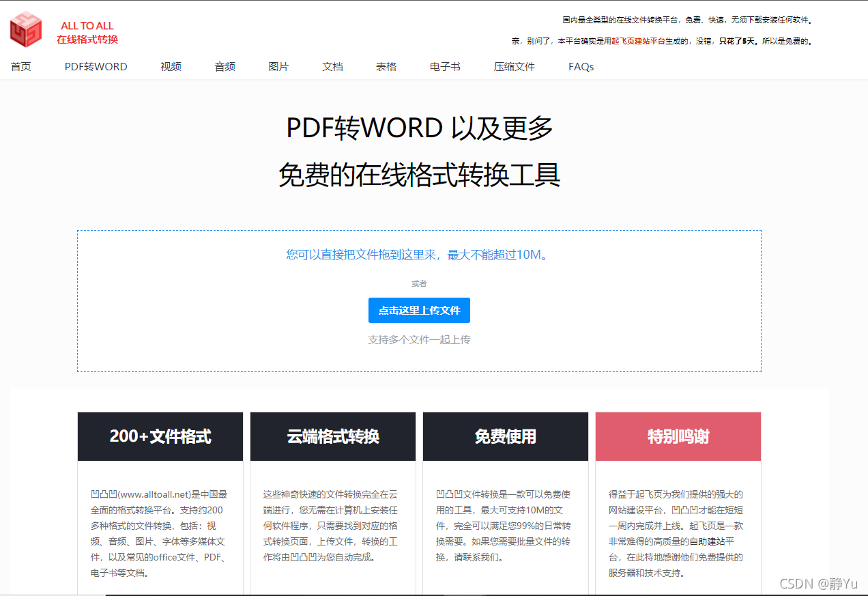The image size is (868, 596).
Task: Click the 免费使用 card header
Action: (x=506, y=436)
